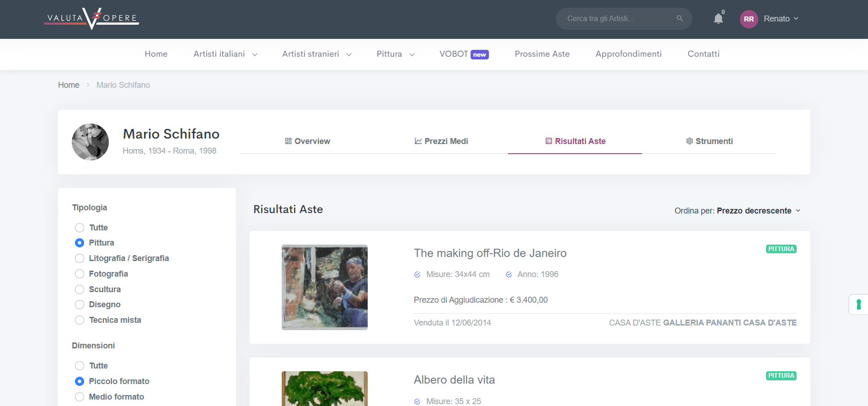Select the Tutte dimensioni radio button

click(80, 366)
